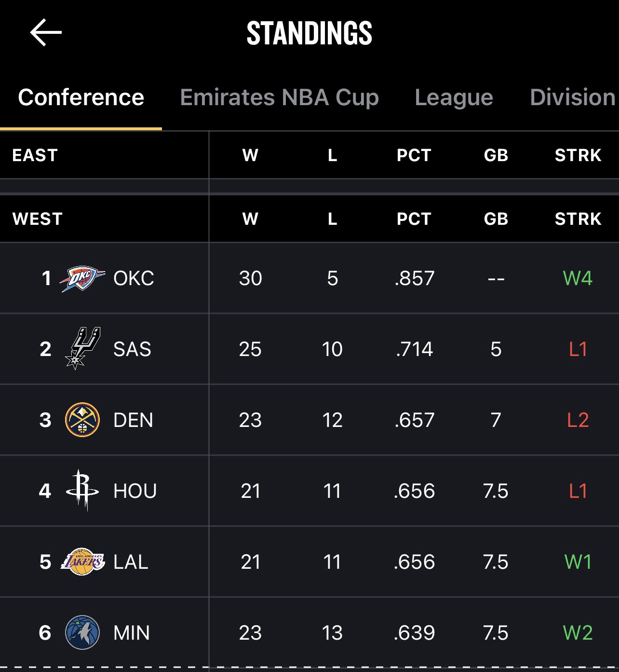Expand the EAST conference section
The image size is (619, 672).
click(x=35, y=155)
